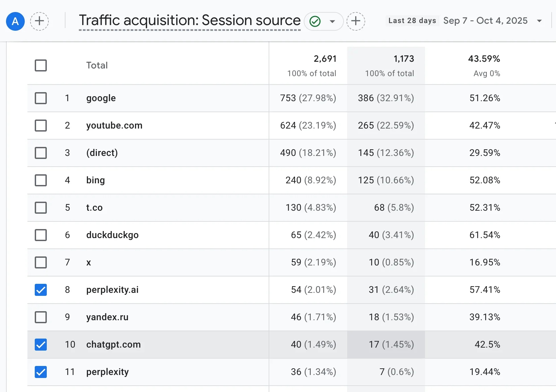
Task: Click the blue 'A' All Users segment avatar
Action: 15,21
